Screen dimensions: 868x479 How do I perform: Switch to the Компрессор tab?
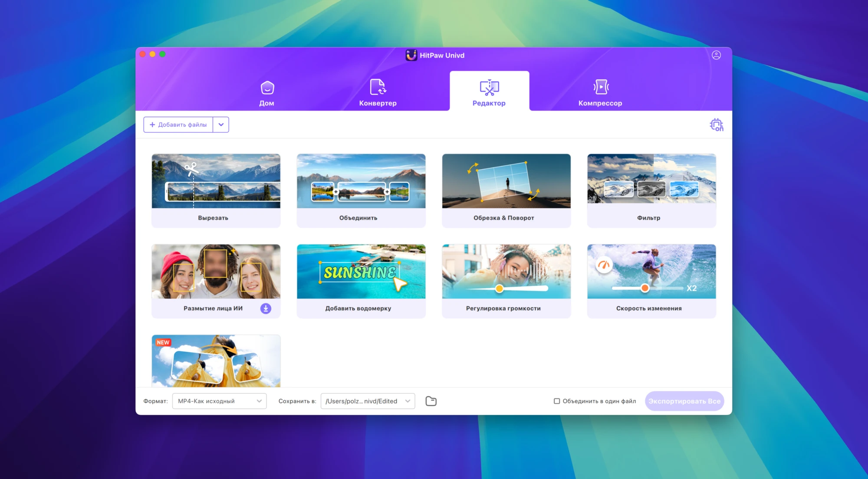click(x=600, y=93)
